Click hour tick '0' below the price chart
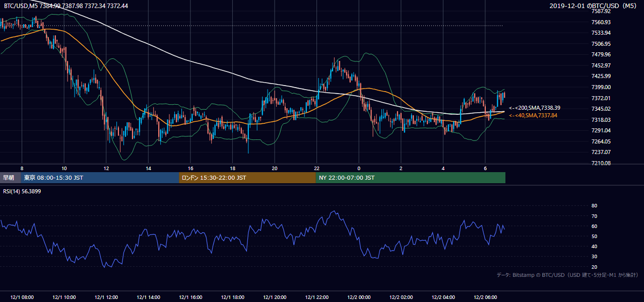 coord(359,168)
